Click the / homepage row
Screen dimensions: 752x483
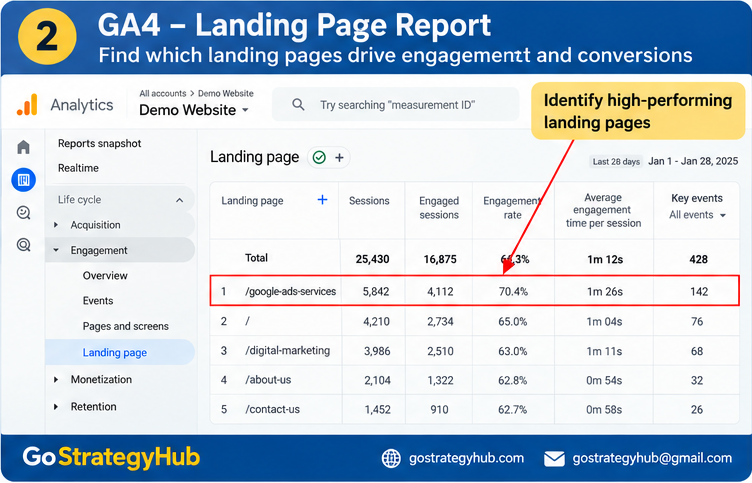pos(475,321)
